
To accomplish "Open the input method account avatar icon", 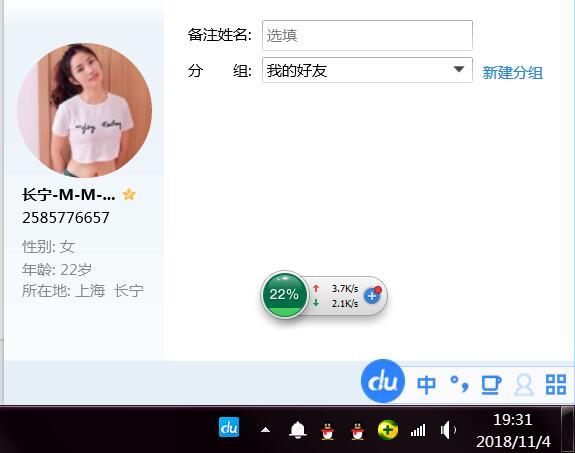I will tap(524, 385).
